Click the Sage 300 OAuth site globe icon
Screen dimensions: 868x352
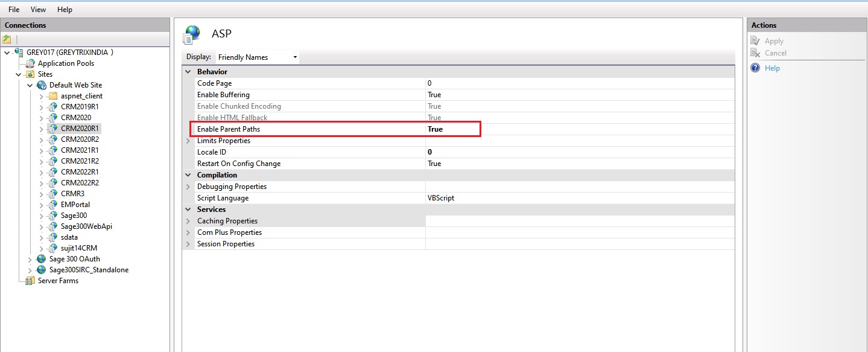[42, 259]
